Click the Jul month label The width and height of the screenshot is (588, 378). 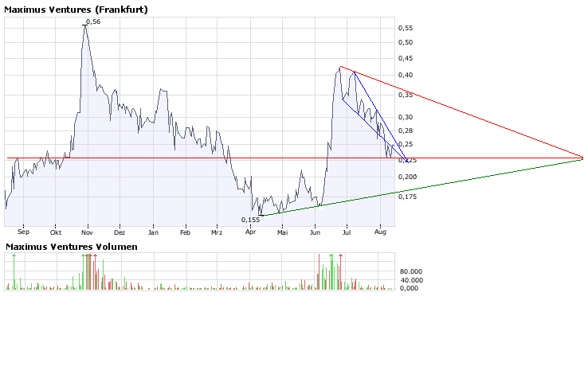tap(347, 232)
